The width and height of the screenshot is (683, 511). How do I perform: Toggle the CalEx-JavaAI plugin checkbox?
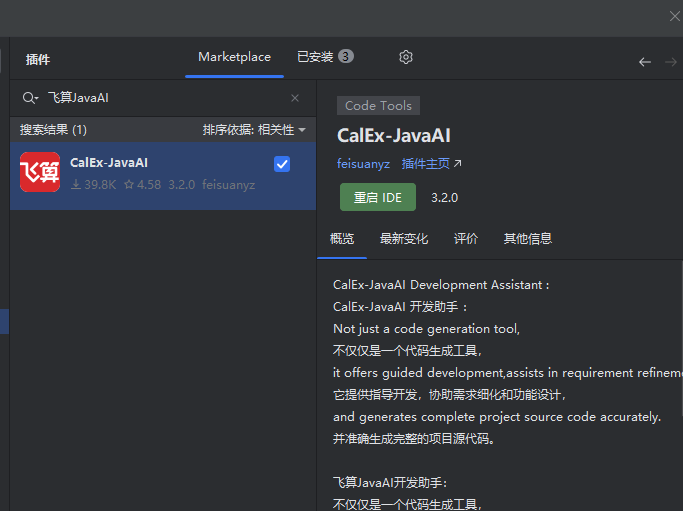(282, 164)
